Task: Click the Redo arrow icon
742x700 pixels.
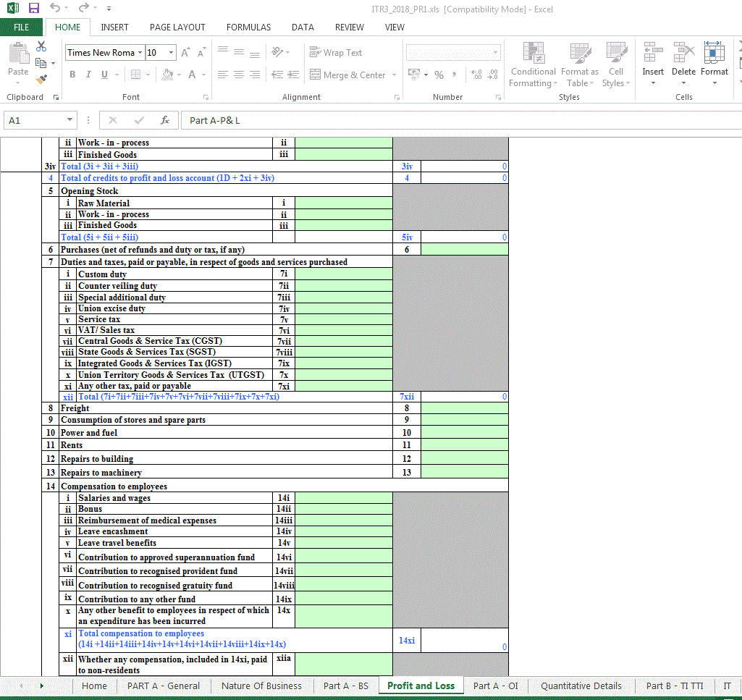Action: point(84,7)
